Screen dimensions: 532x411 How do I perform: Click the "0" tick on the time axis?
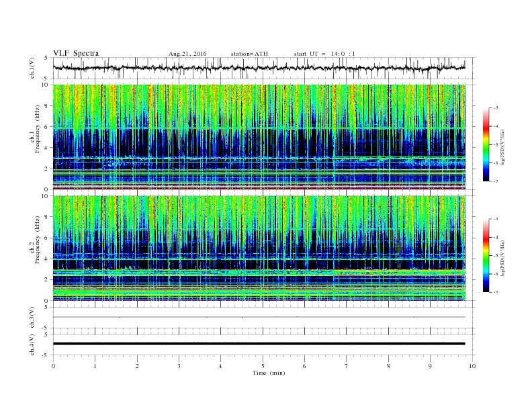click(x=53, y=366)
